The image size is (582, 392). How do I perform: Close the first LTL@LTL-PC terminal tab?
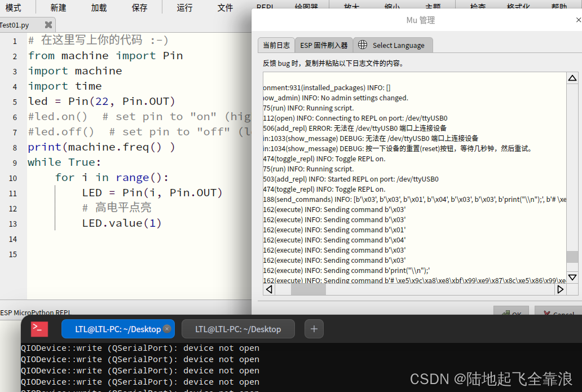point(167,328)
